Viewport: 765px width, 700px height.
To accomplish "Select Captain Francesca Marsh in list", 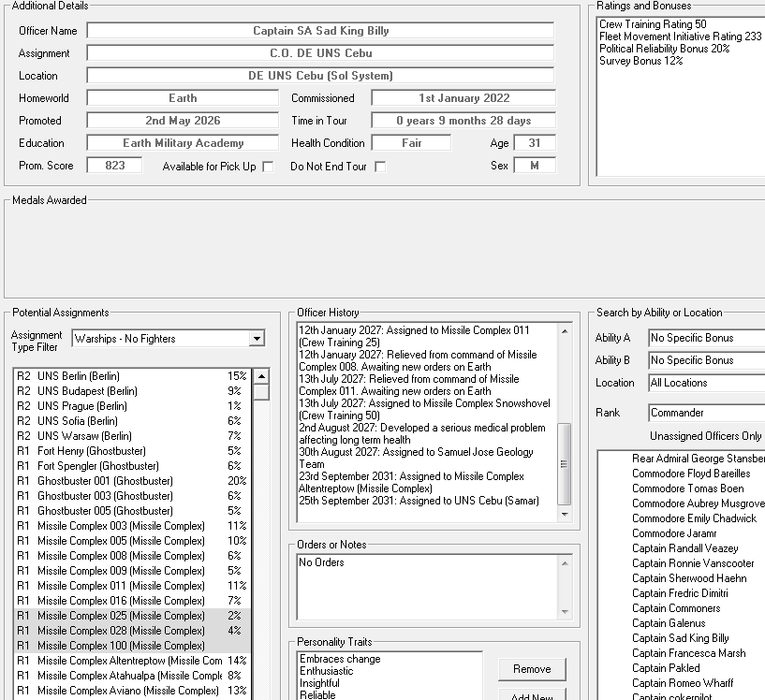I will (689, 653).
